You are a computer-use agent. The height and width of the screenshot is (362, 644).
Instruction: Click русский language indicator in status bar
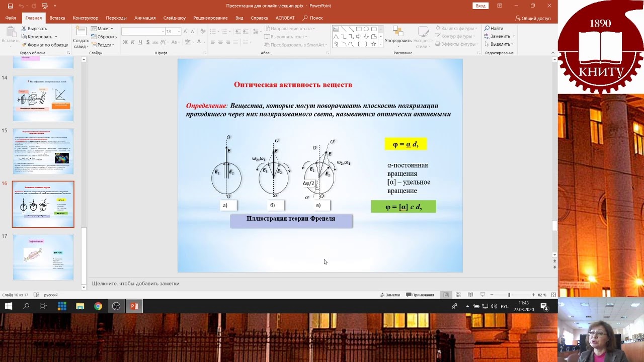point(51,295)
